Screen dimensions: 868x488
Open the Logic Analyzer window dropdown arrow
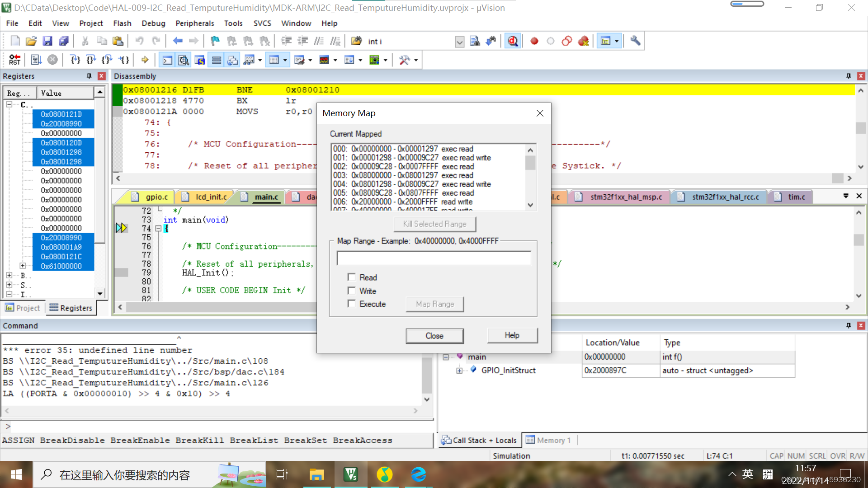[x=335, y=60]
